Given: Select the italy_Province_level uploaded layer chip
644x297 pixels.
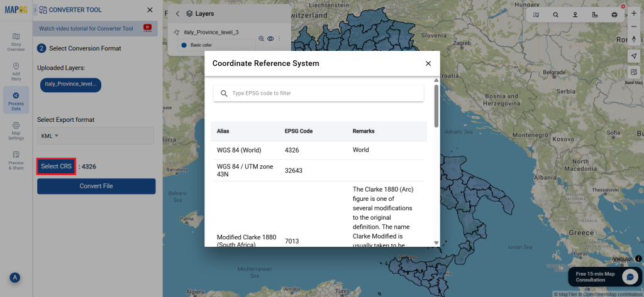Looking at the screenshot, I should click(70, 84).
